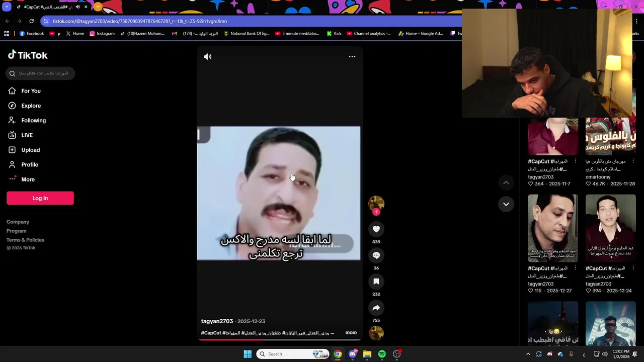Click the red Log in button
Image resolution: width=644 pixels, height=362 pixels.
tap(40, 198)
